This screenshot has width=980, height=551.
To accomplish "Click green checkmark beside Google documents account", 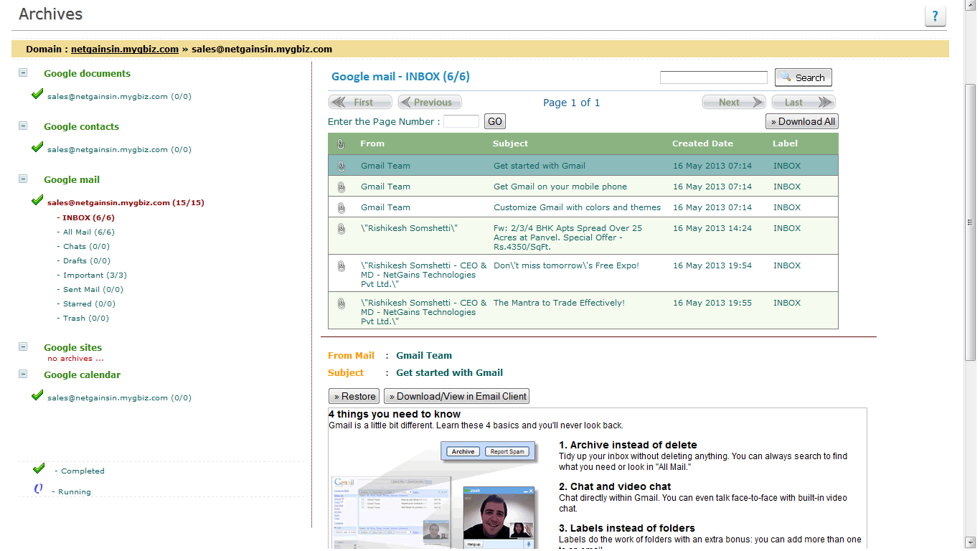I will [x=37, y=94].
